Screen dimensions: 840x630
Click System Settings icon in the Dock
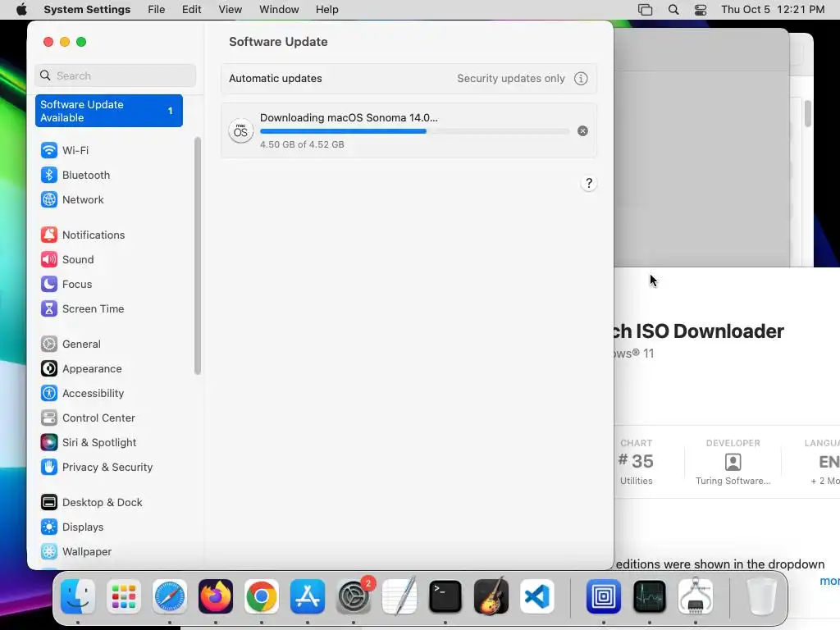coord(354,596)
